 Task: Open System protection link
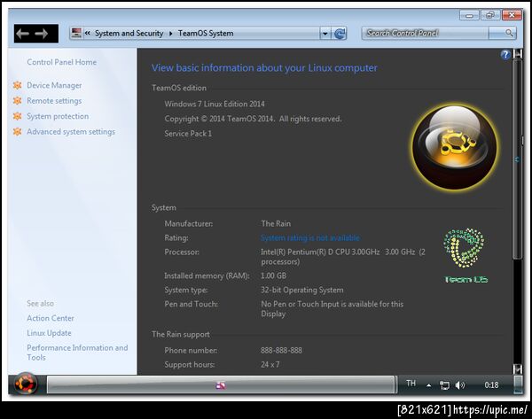point(58,116)
